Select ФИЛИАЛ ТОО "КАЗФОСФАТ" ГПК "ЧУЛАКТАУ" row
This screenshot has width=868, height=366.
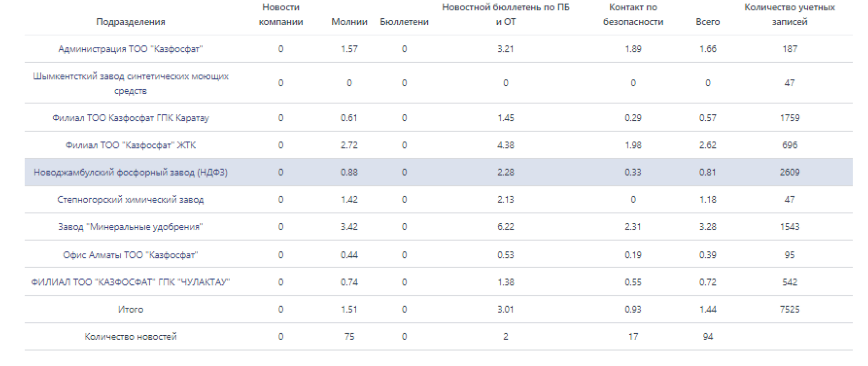tap(130, 282)
